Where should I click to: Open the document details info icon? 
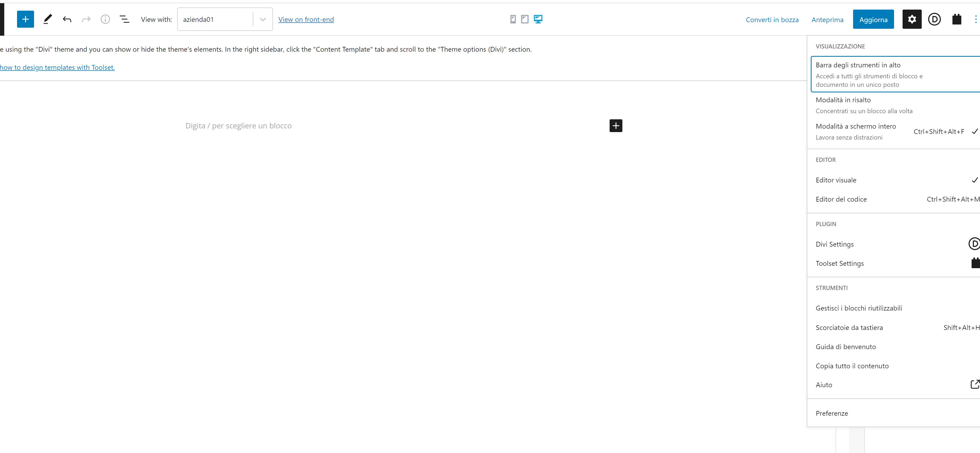(x=105, y=19)
